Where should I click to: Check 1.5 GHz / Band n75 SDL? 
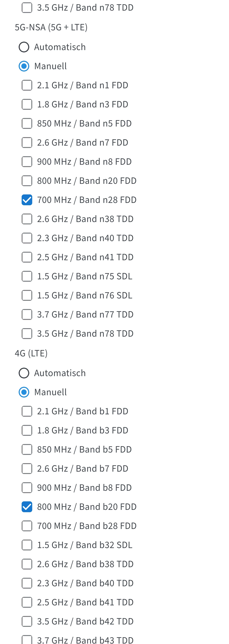coord(27,276)
